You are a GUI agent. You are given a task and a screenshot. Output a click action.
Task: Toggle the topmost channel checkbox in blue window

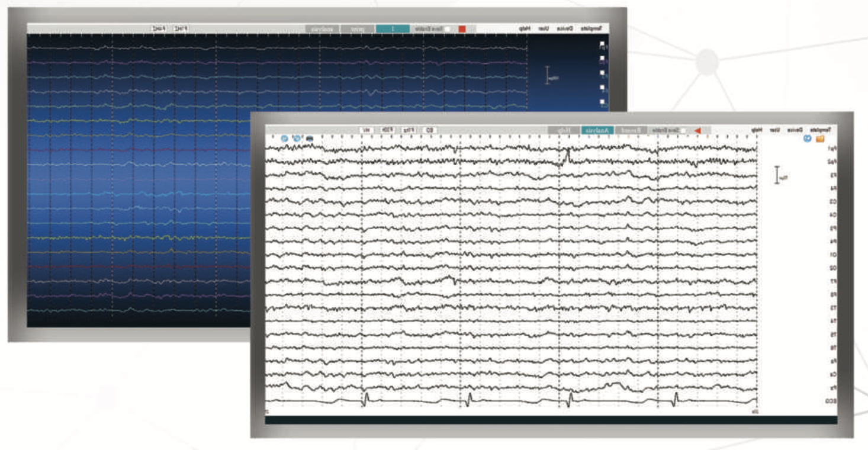tap(602, 44)
